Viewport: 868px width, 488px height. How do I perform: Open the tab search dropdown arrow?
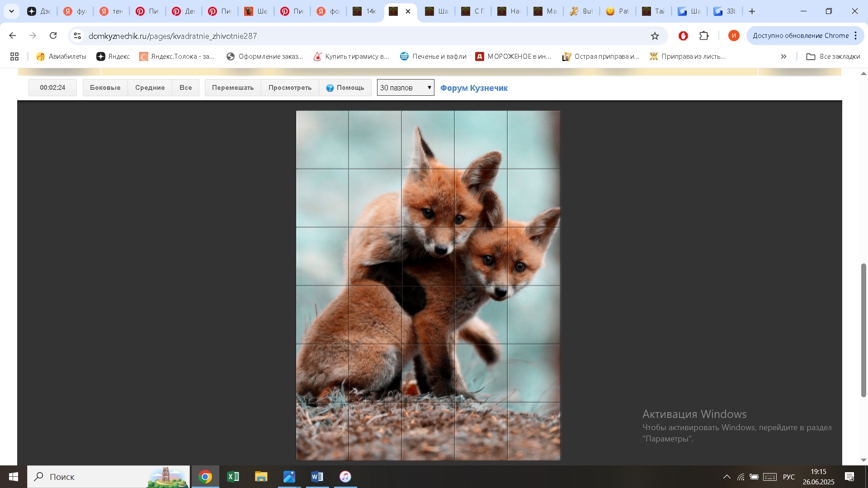click(11, 11)
